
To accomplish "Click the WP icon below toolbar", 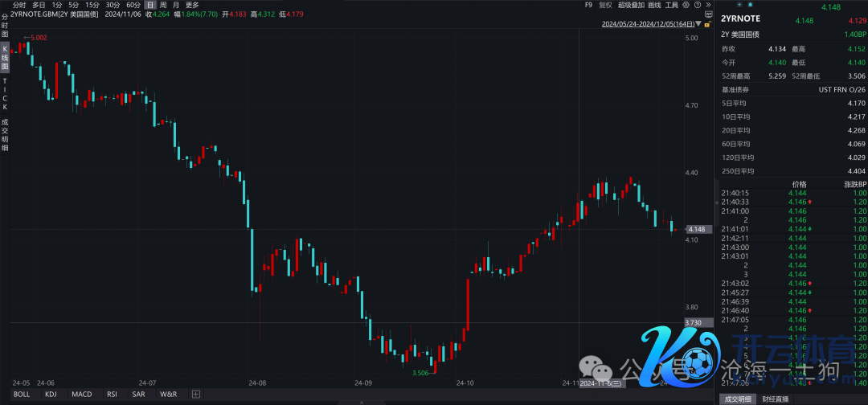I will (707, 14).
